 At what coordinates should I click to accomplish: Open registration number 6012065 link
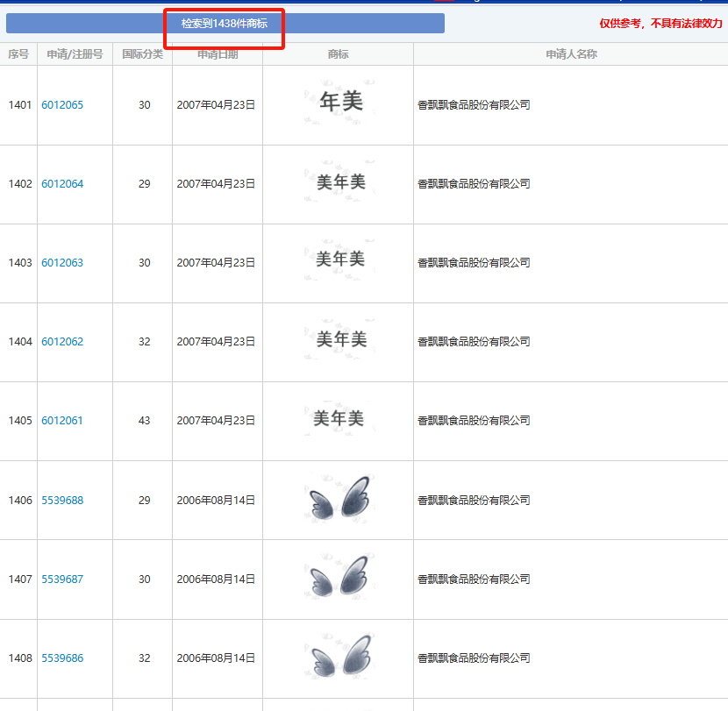pos(62,105)
